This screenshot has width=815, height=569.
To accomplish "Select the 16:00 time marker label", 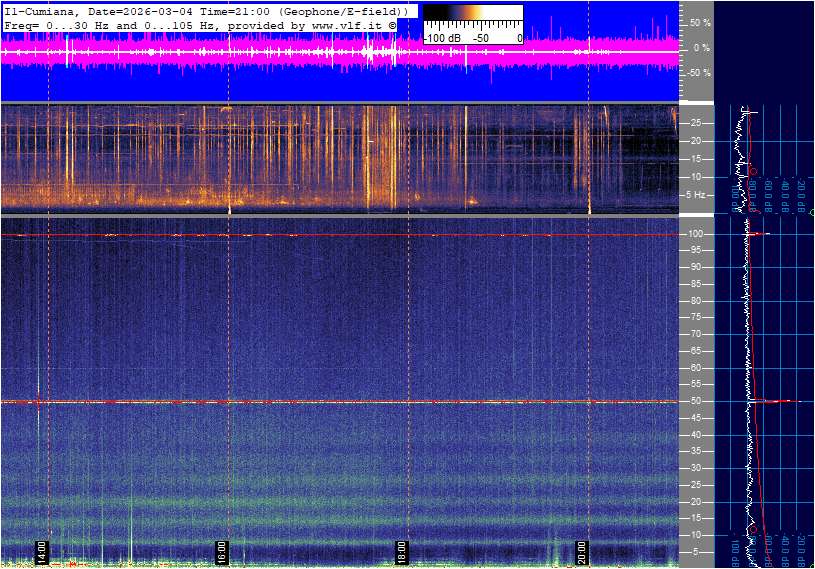I will tap(222, 553).
